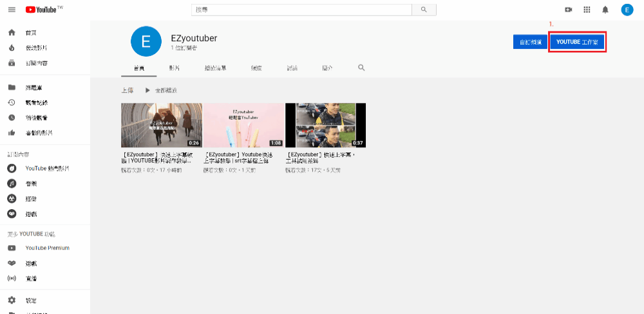Click the Play all triangle icon
The width and height of the screenshot is (644, 314).
coord(147,90)
